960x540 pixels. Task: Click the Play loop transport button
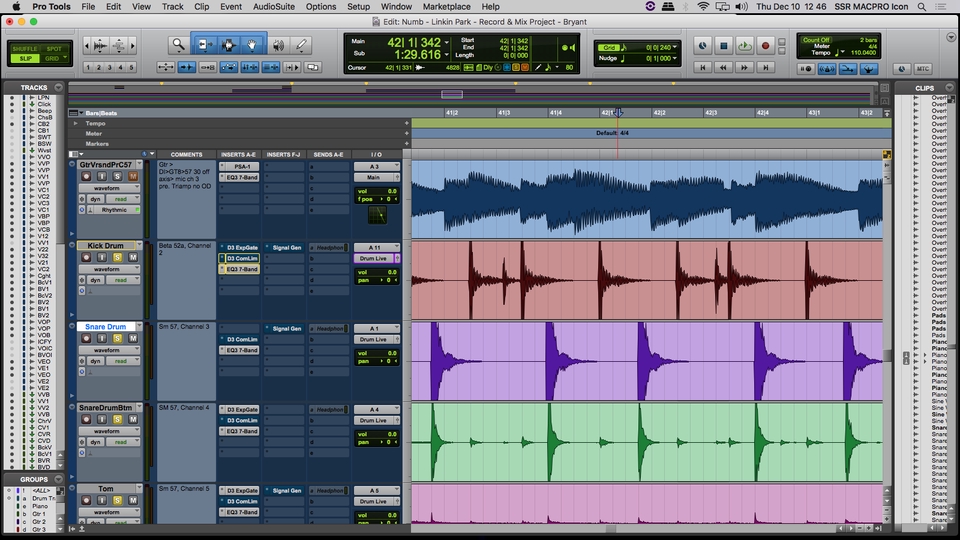point(744,45)
